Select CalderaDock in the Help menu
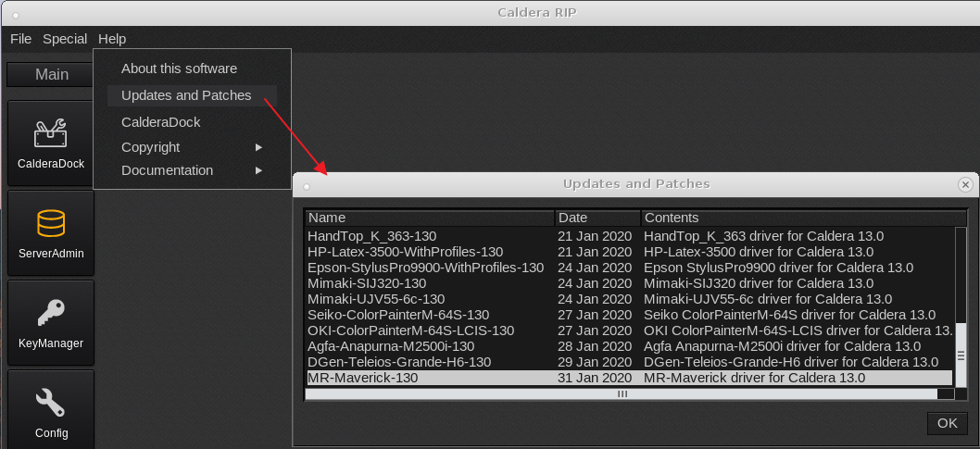The image size is (980, 449). pyautogui.click(x=160, y=122)
